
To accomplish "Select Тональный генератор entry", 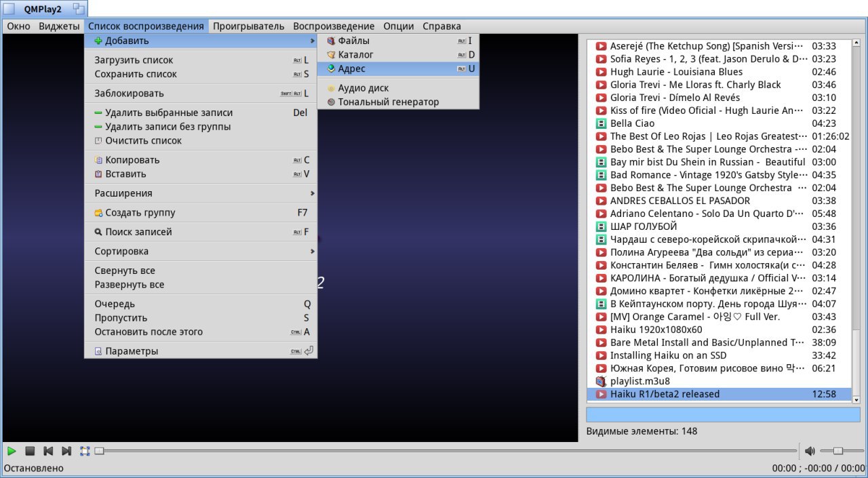I will coord(398,102).
